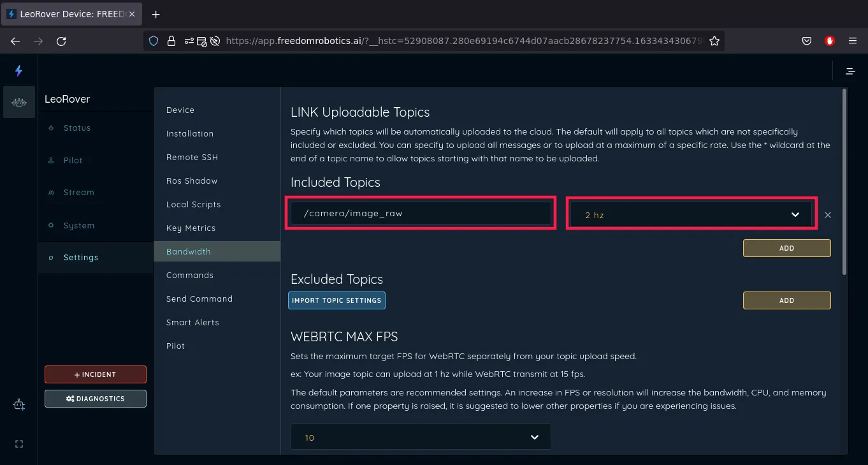Reload the page in the browser
868x465 pixels.
pos(61,41)
